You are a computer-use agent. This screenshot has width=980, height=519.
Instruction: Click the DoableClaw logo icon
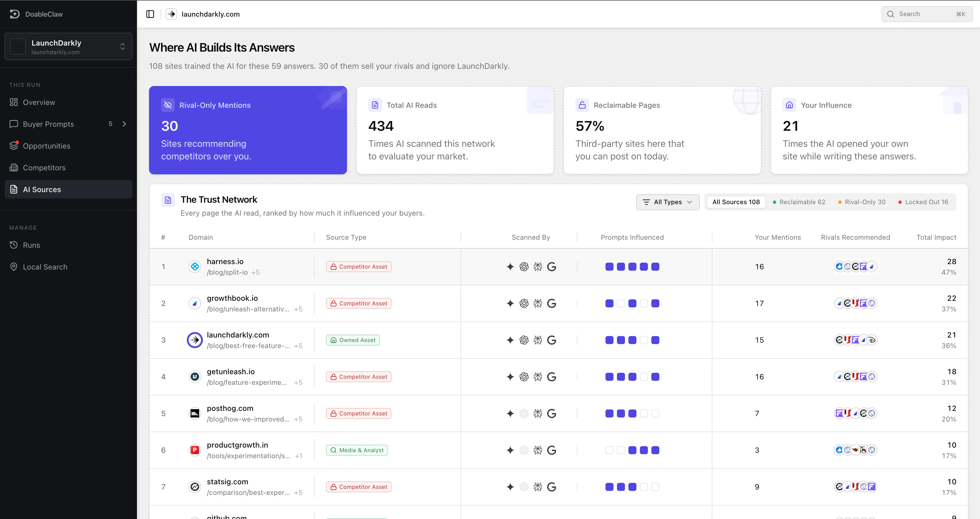point(14,14)
